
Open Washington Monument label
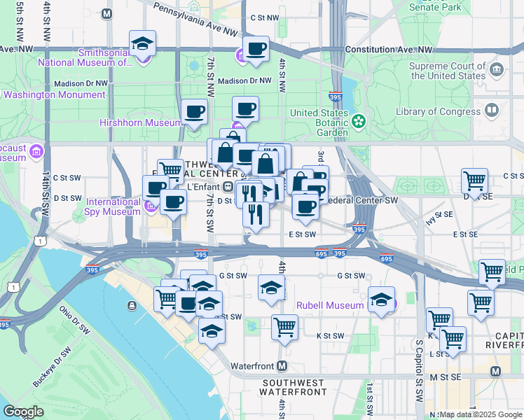(54, 94)
